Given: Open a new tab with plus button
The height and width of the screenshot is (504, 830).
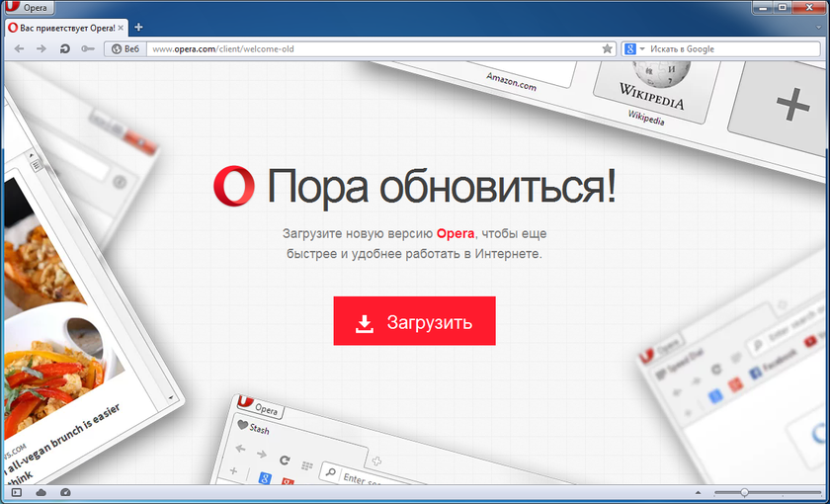Looking at the screenshot, I should (138, 28).
